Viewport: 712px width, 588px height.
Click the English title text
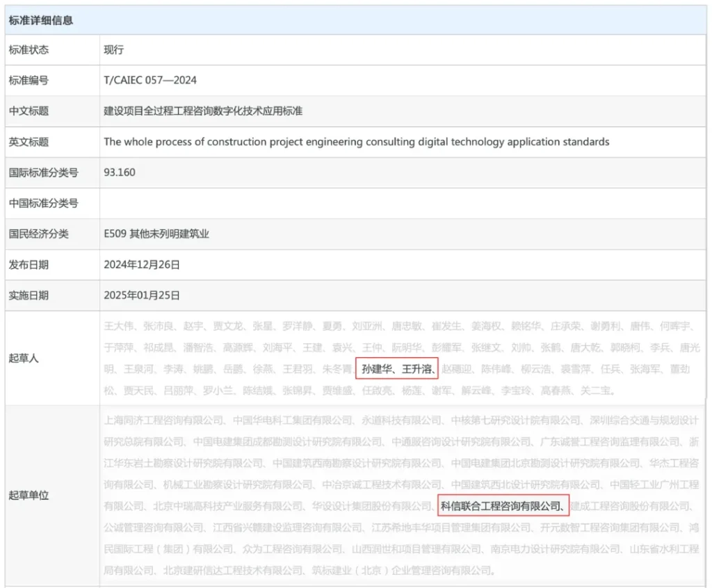click(357, 142)
